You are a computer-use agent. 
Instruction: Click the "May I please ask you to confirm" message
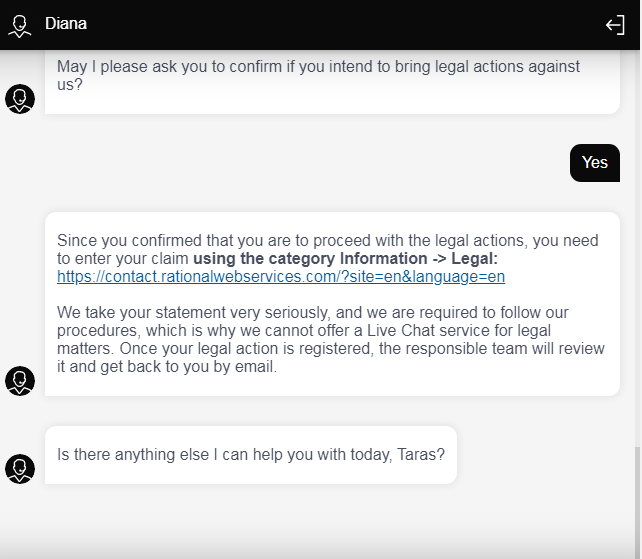coord(200,67)
